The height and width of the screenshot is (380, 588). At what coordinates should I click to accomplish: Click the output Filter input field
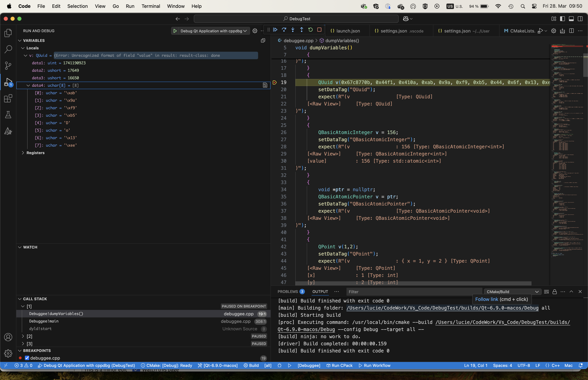[414, 292]
